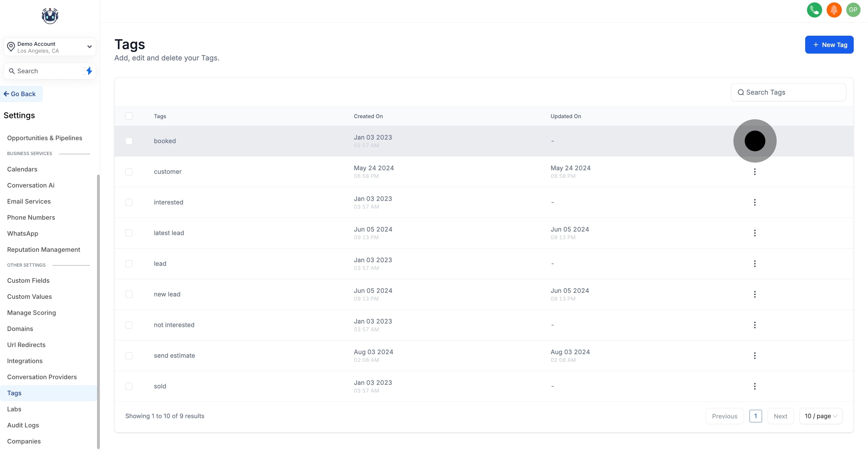This screenshot has height=453, width=868.
Task: Click the robot logo in sidebar
Action: 50,16
